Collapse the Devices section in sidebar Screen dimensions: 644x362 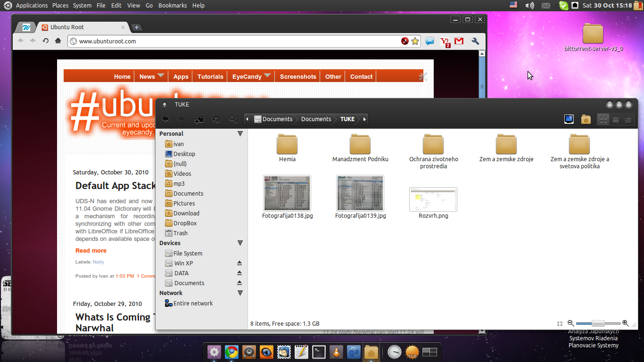point(240,243)
